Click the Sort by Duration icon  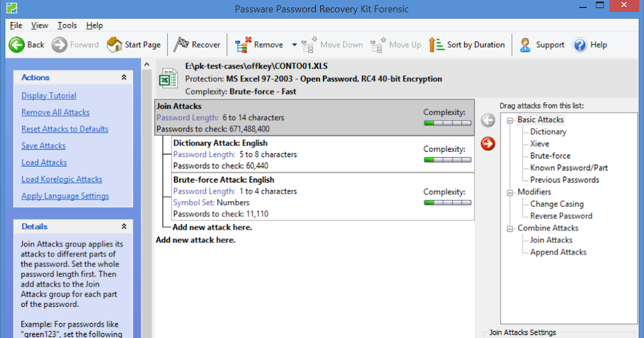[x=436, y=45]
